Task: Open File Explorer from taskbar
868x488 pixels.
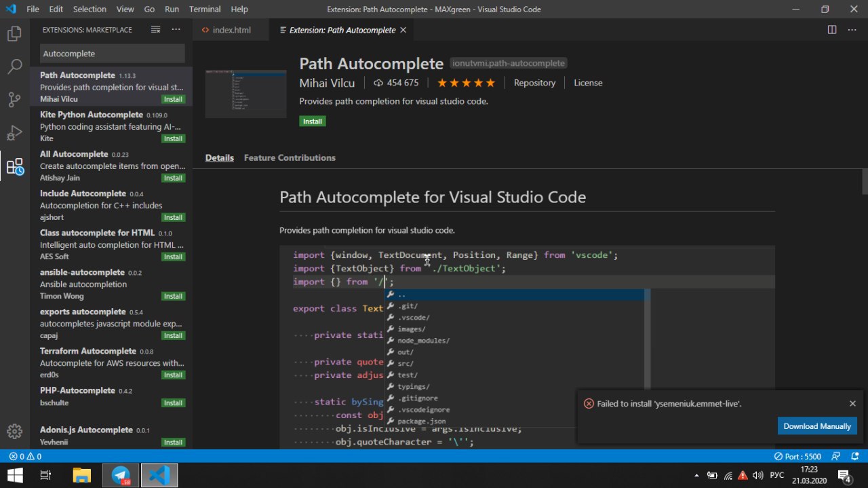Action: coord(82,475)
